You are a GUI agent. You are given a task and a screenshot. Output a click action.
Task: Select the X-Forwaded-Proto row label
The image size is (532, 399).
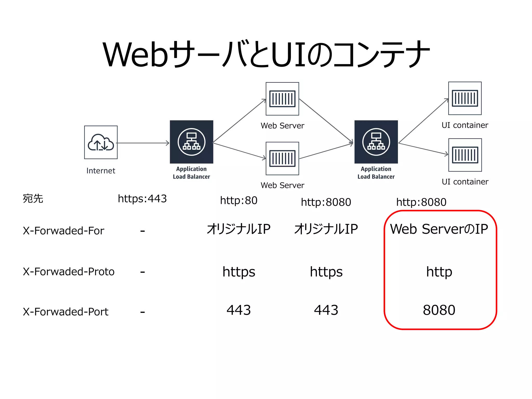69,271
